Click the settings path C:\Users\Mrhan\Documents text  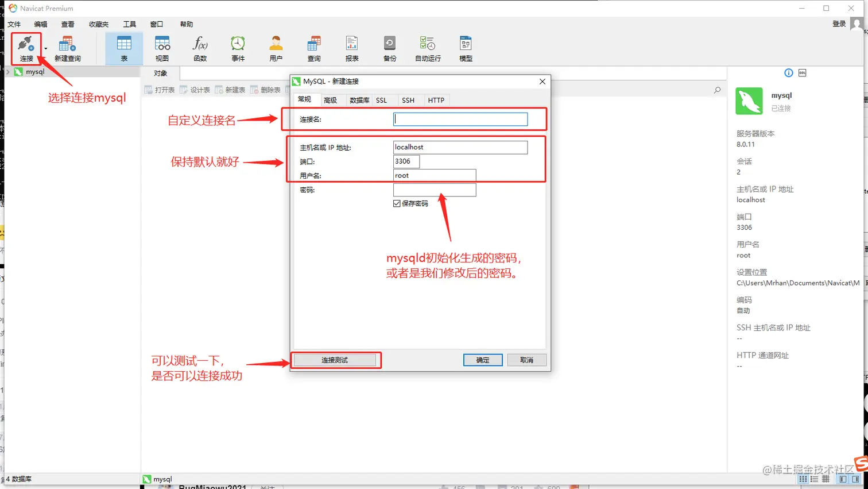798,283
